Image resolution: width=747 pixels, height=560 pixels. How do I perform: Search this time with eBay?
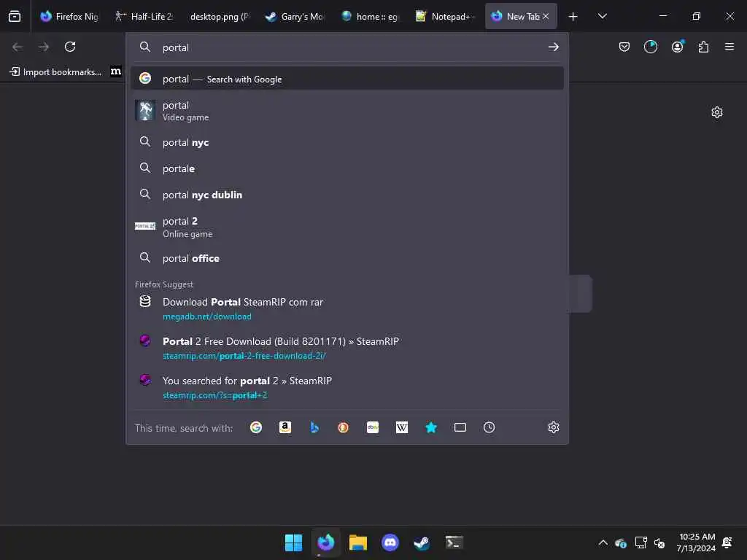(x=373, y=427)
